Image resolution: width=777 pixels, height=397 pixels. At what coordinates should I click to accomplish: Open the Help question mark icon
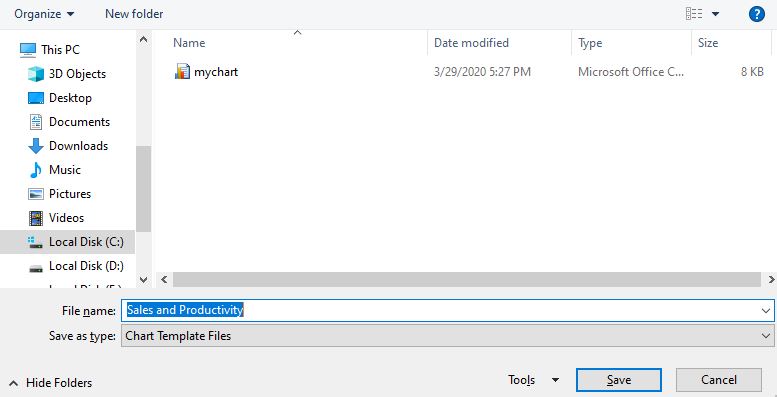pyautogui.click(x=756, y=14)
